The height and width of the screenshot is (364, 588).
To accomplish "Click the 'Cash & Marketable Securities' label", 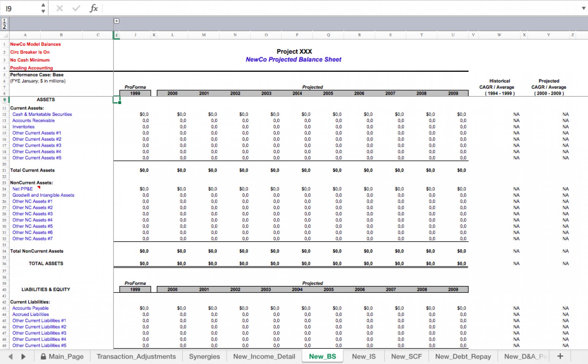I will pyautogui.click(x=42, y=114).
